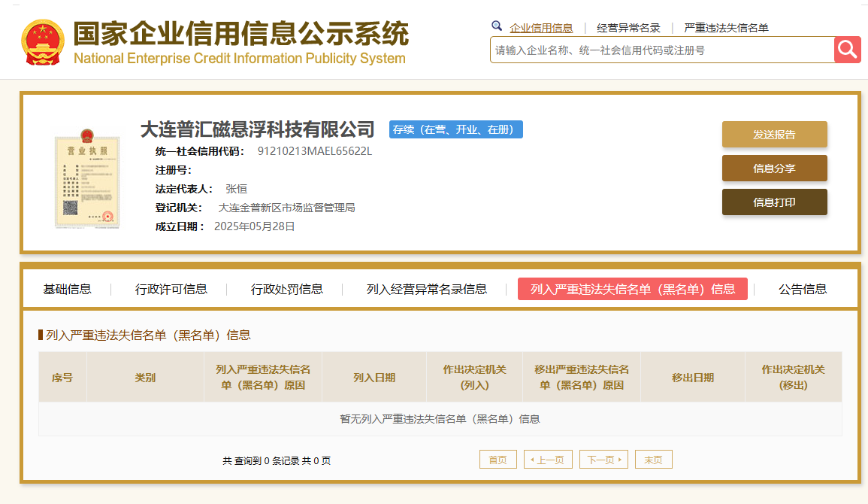Click the 类别 column header

point(145,377)
